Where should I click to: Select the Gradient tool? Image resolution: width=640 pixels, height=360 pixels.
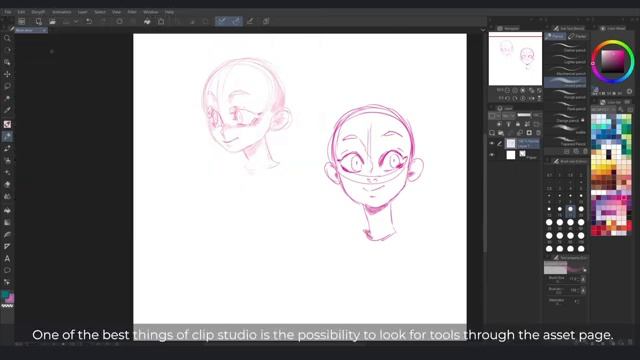coord(7,222)
